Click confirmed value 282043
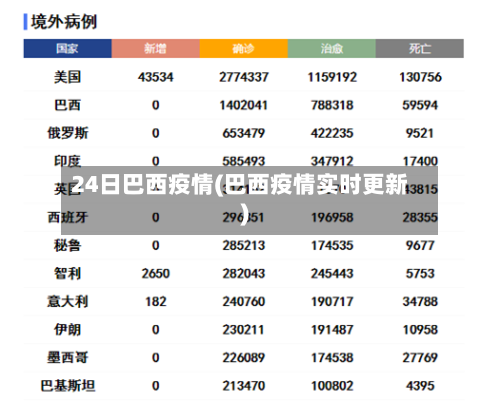Viewport: 500px width, 402px height. point(244,274)
